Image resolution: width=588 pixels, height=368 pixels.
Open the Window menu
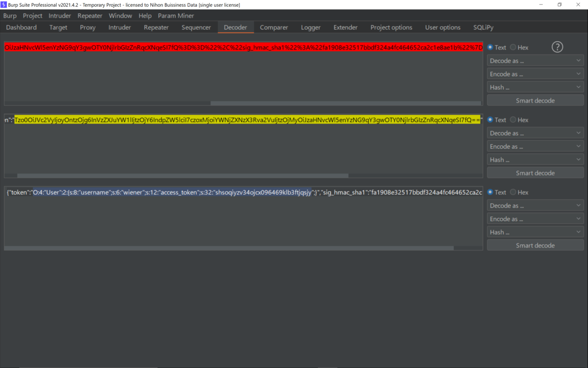[121, 16]
